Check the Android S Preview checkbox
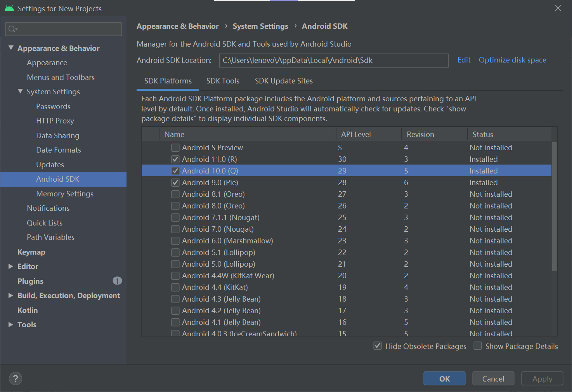The height and width of the screenshot is (392, 572). pyautogui.click(x=175, y=147)
